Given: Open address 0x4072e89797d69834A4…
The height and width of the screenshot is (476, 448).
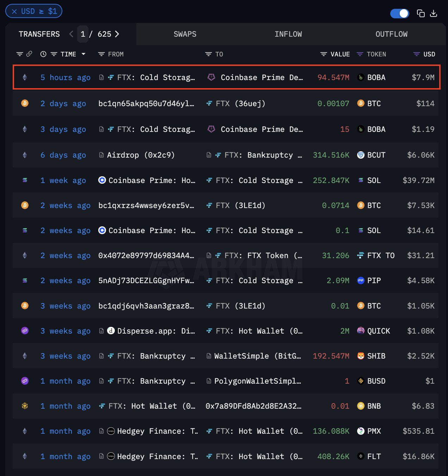Looking at the screenshot, I should tap(146, 255).
